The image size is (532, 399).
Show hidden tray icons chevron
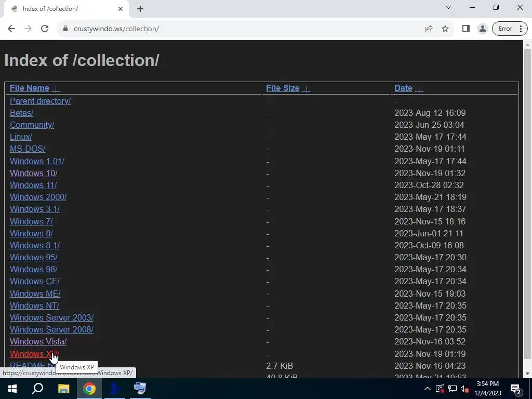tap(428, 389)
